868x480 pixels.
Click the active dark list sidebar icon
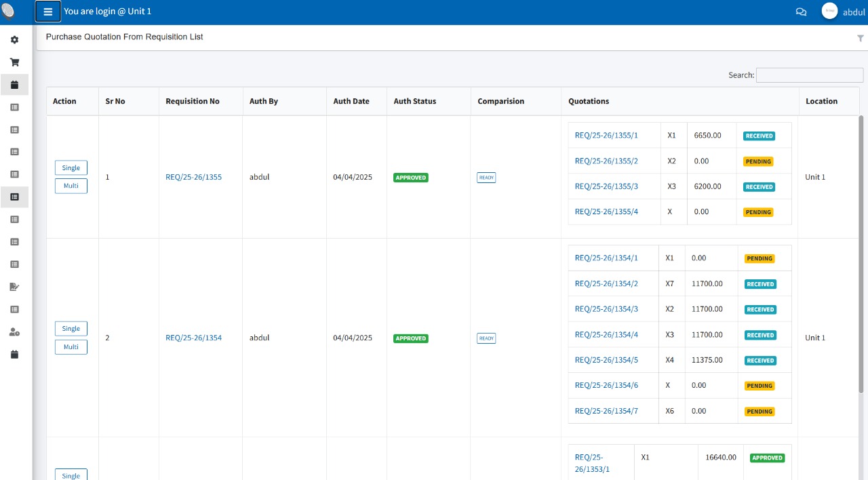point(14,197)
